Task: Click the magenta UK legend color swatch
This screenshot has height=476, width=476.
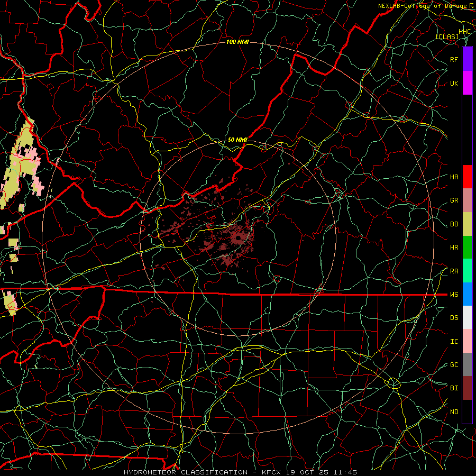Action: click(x=467, y=83)
